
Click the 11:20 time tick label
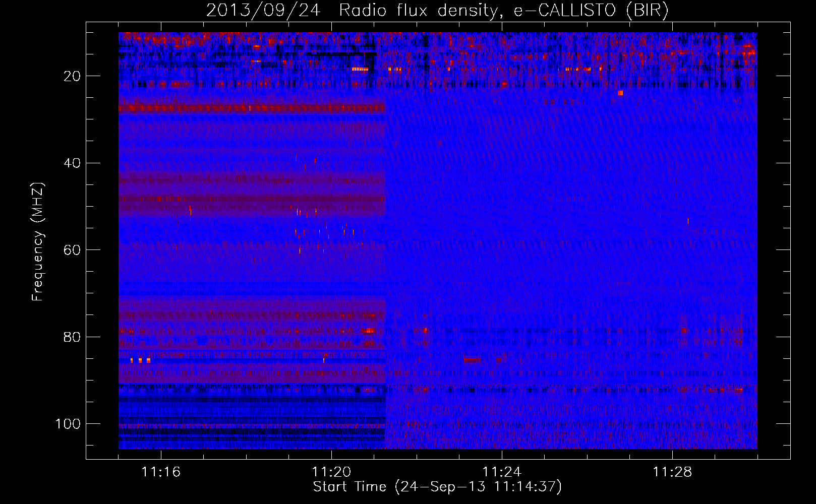tap(331, 472)
